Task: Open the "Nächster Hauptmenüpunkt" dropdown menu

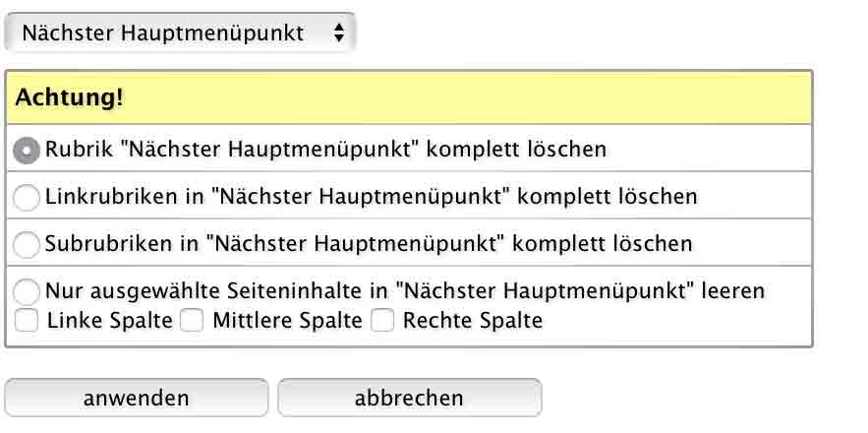Action: coord(178,33)
